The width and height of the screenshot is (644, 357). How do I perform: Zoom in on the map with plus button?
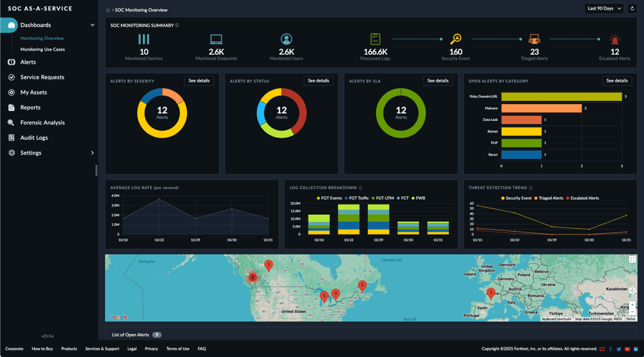632,306
